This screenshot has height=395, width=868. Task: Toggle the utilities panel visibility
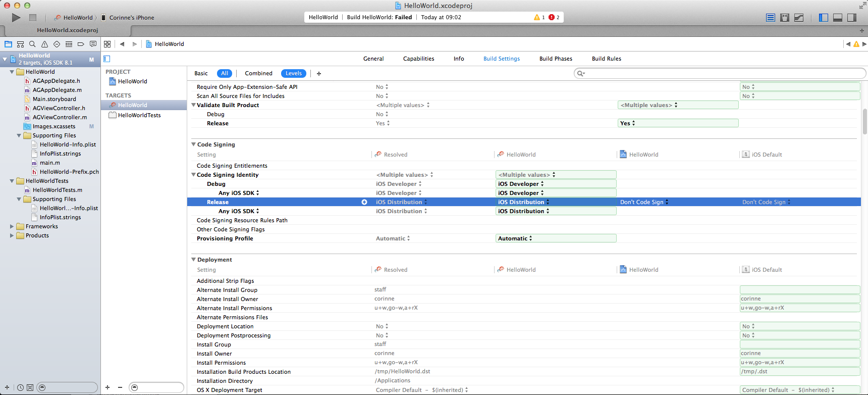coord(852,18)
